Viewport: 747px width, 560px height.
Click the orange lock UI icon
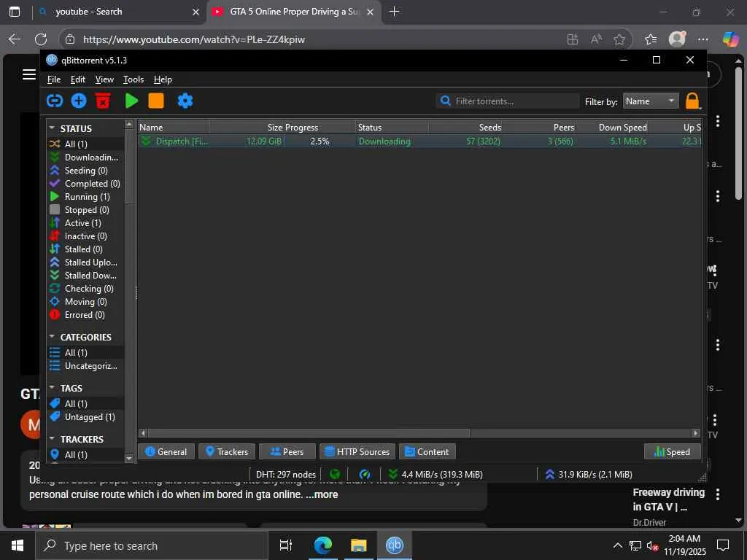click(x=692, y=101)
